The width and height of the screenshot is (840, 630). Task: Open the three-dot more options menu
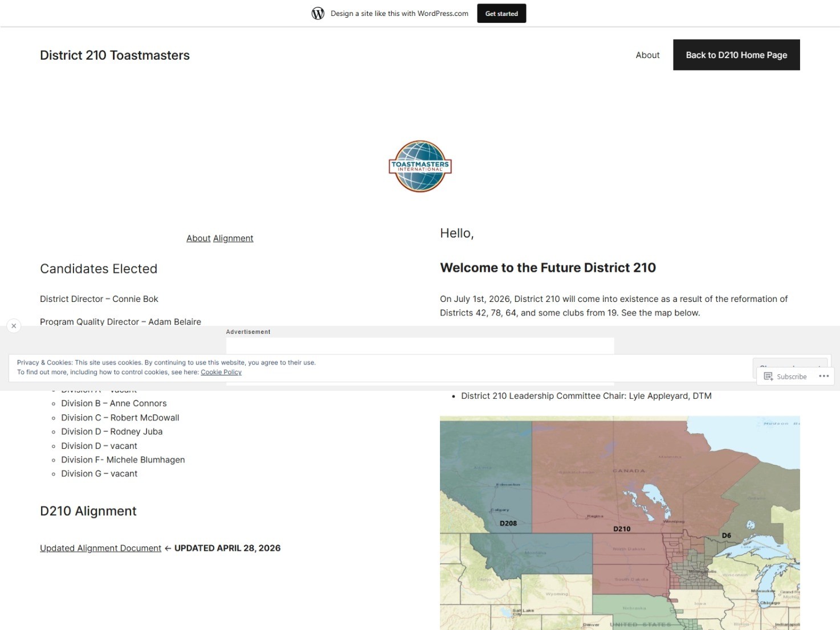point(824,376)
